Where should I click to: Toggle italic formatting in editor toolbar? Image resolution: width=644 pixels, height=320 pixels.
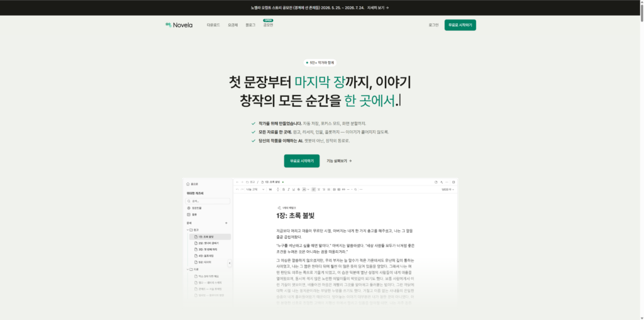point(288,189)
